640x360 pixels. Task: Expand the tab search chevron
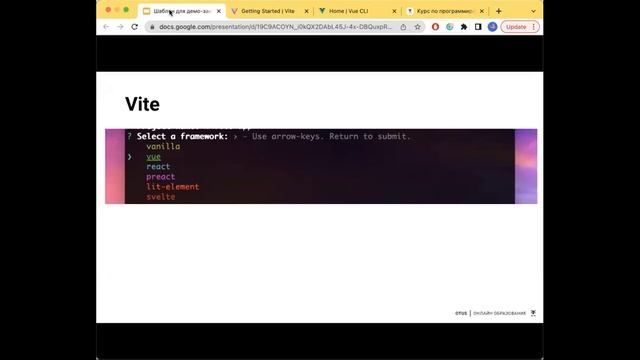[x=533, y=11]
